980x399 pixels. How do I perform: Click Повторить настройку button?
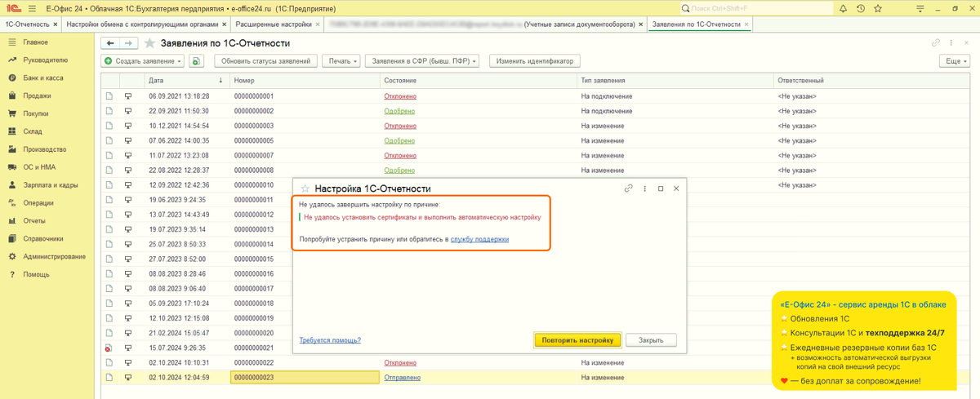pyautogui.click(x=577, y=340)
